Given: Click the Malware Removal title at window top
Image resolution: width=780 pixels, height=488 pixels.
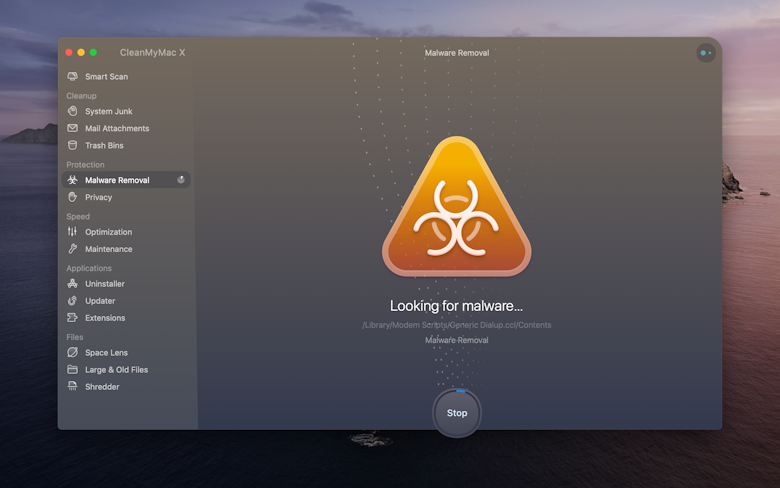Looking at the screenshot, I should click(457, 53).
